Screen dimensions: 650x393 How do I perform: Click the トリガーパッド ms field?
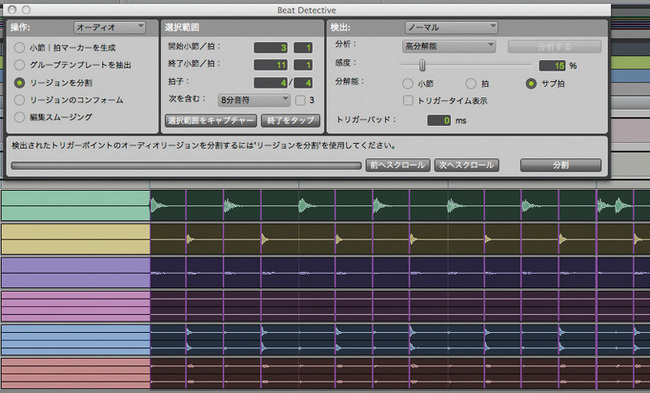439,121
